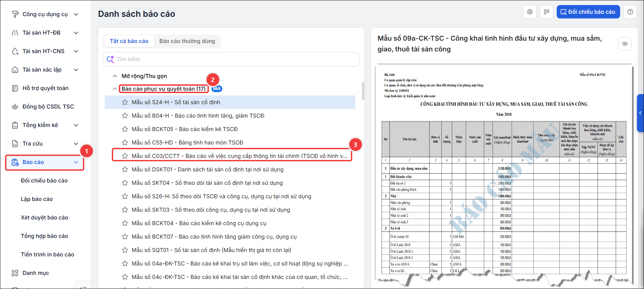
Task: Star the Mẫu số 04a-ĐK-TSC report
Action: [x=125, y=263]
